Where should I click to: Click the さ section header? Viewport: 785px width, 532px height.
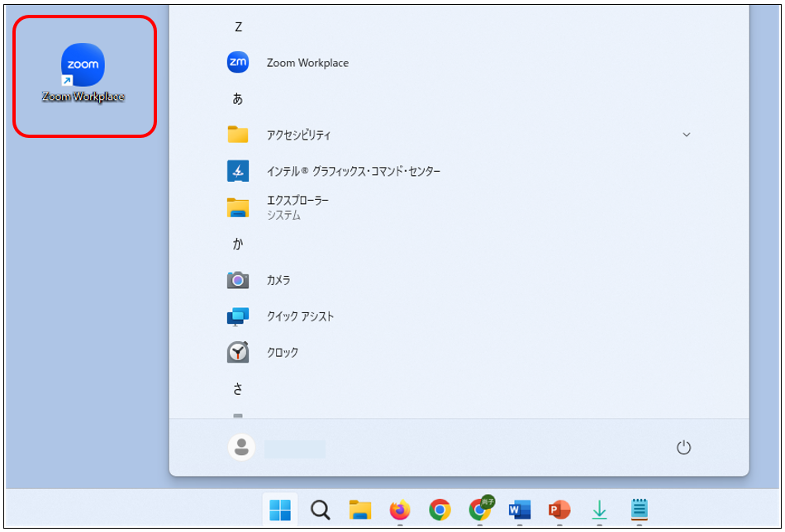tap(238, 388)
